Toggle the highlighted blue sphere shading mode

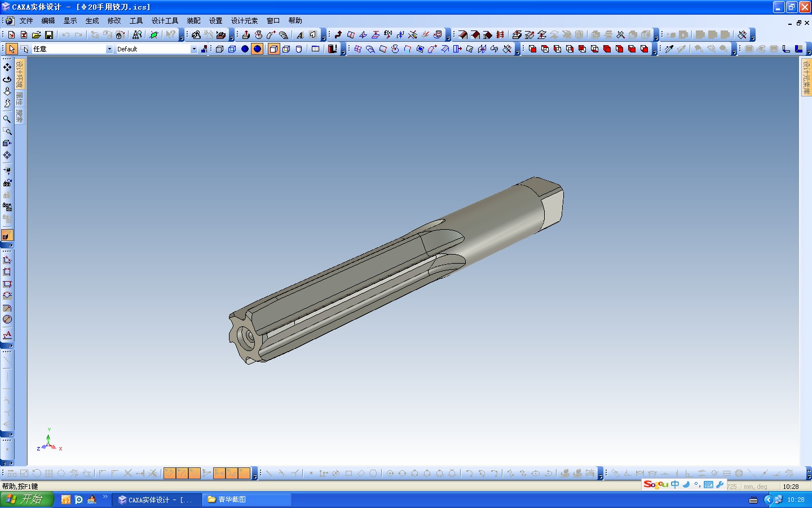tap(257, 49)
